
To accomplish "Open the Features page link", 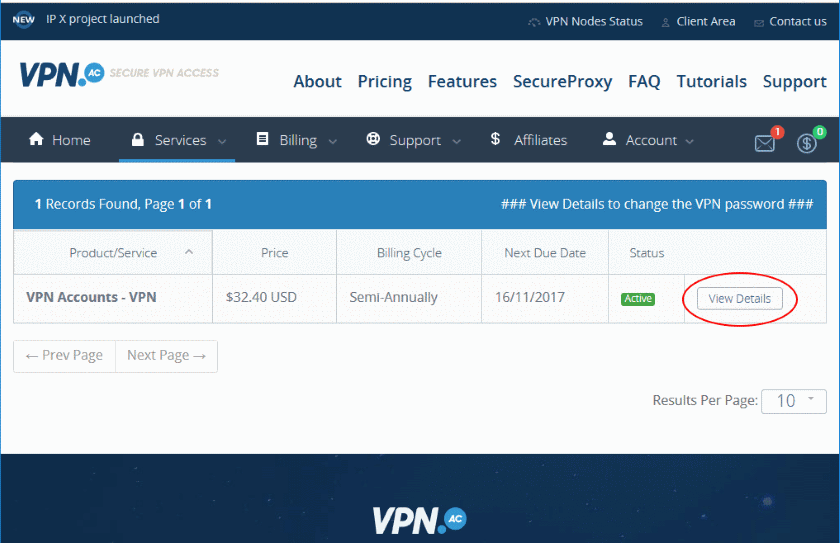I will point(462,81).
